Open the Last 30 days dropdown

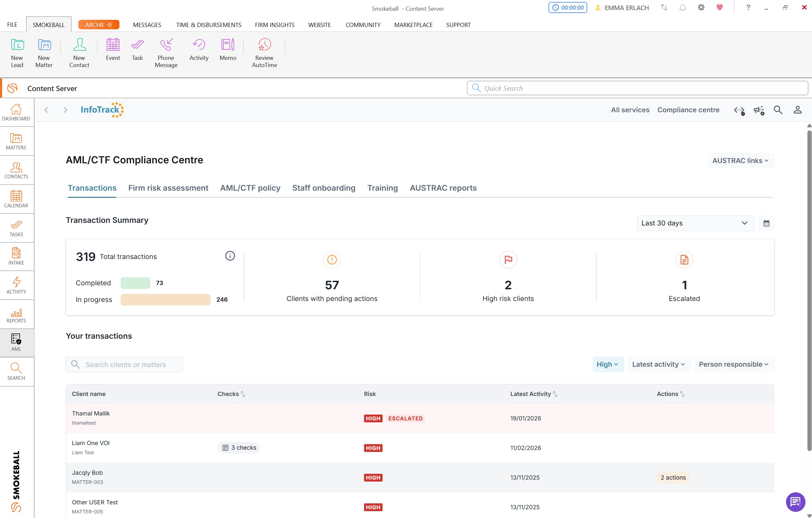[695, 223]
